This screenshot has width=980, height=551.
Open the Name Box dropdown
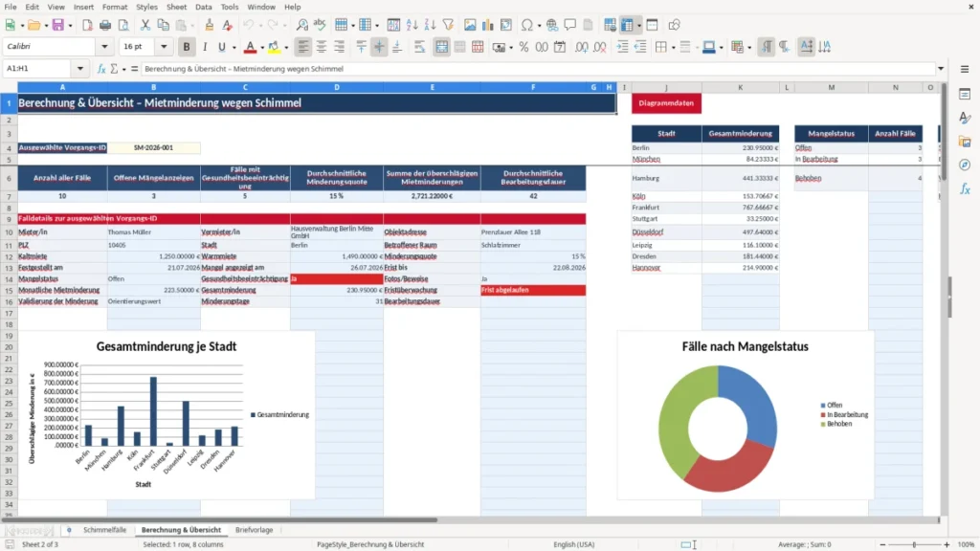80,69
